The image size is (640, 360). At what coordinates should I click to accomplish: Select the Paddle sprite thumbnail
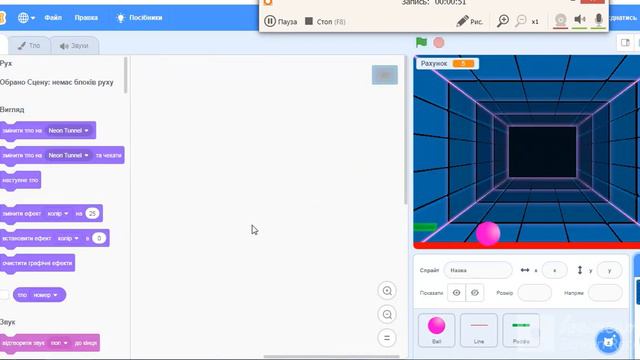[521, 330]
